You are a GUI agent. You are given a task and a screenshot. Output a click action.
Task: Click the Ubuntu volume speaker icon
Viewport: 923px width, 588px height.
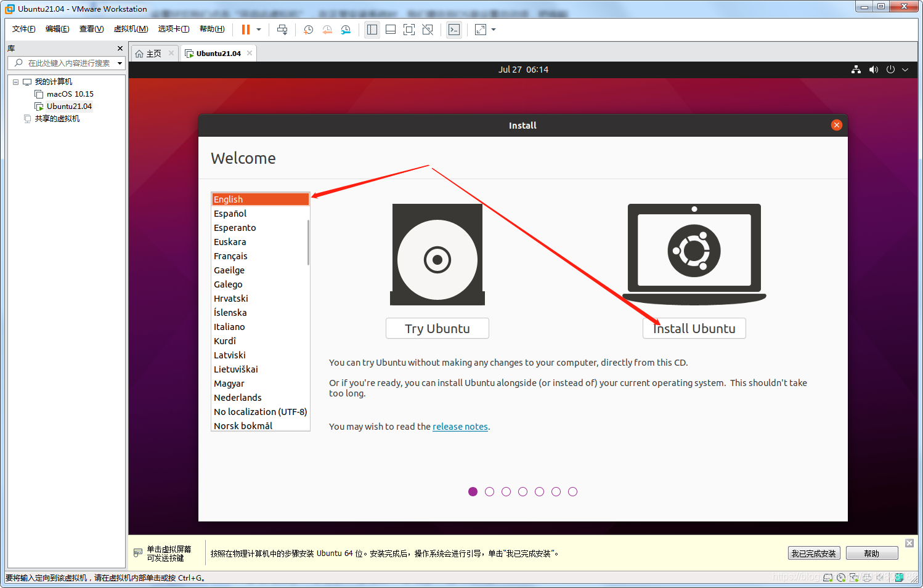point(873,70)
